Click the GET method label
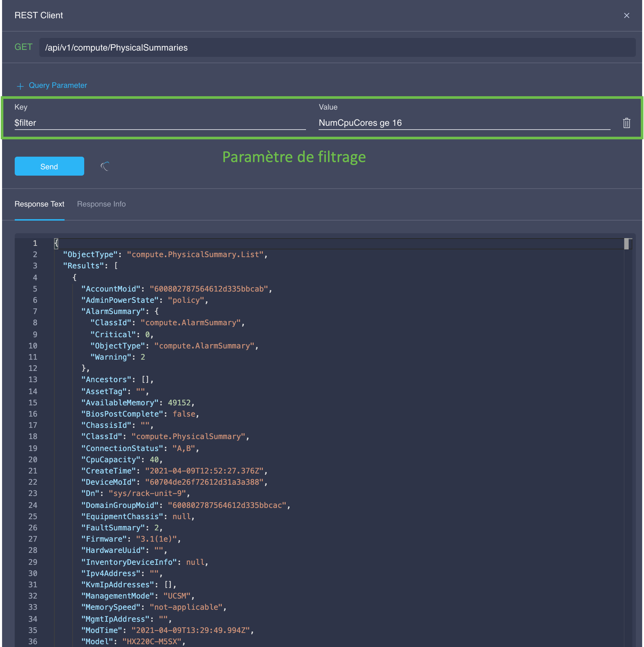Image resolution: width=644 pixels, height=647 pixels. point(24,47)
